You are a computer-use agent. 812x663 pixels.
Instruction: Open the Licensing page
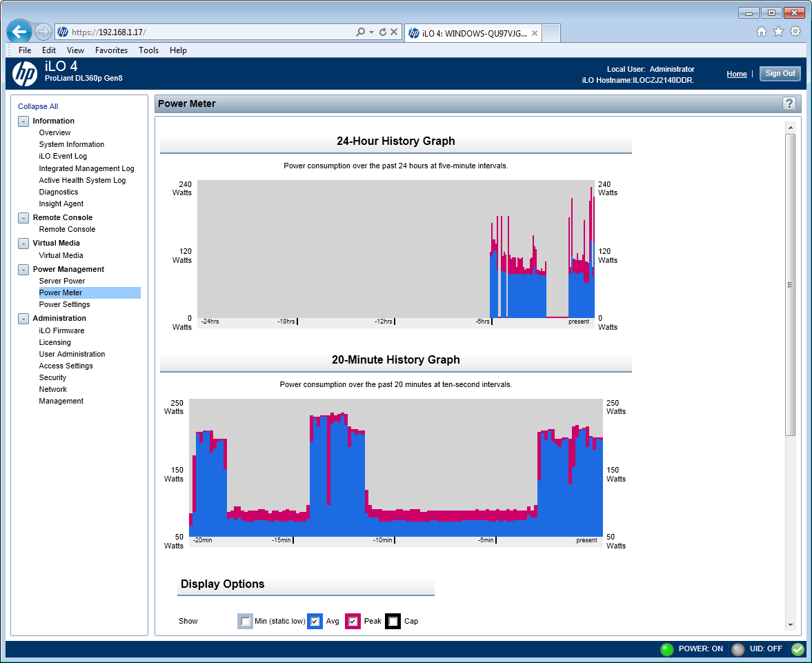[55, 342]
